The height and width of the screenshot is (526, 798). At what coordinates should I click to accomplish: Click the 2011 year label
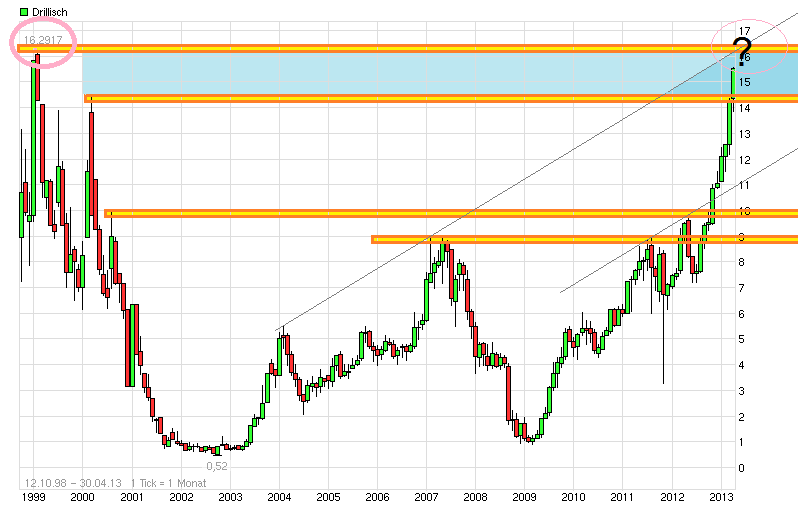click(x=622, y=497)
